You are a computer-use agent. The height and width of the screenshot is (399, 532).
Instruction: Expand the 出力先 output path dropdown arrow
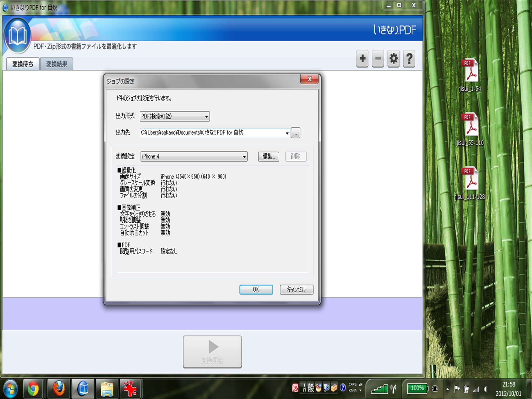287,133
